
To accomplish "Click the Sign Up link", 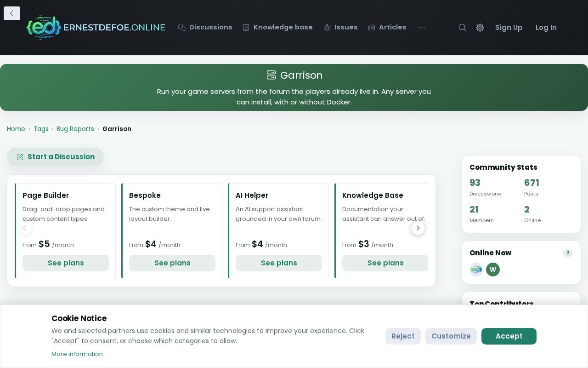I will click(x=509, y=28).
